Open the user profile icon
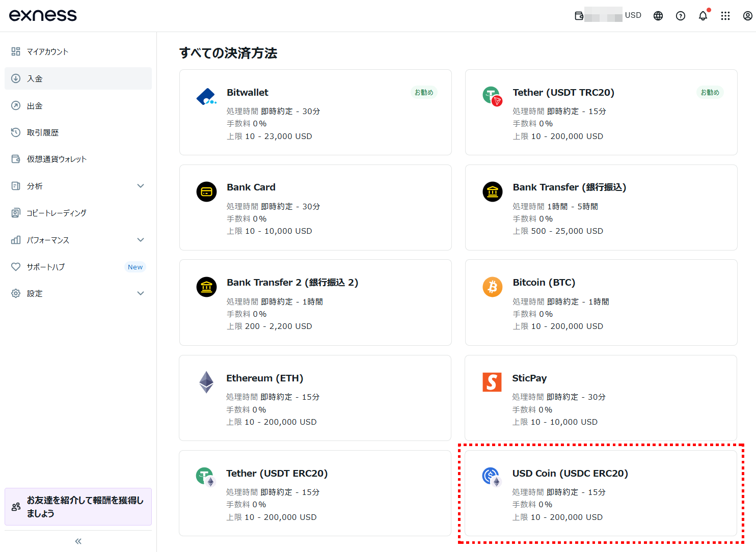 point(748,16)
